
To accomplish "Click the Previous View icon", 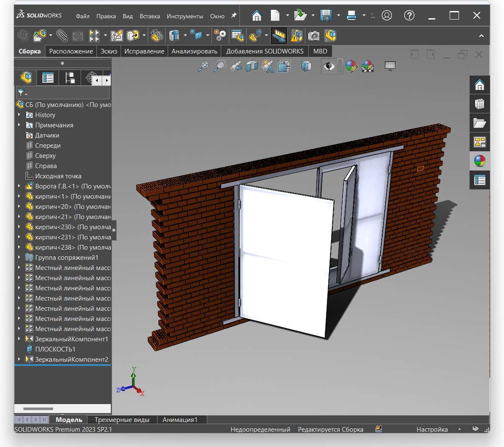I will click(x=236, y=66).
